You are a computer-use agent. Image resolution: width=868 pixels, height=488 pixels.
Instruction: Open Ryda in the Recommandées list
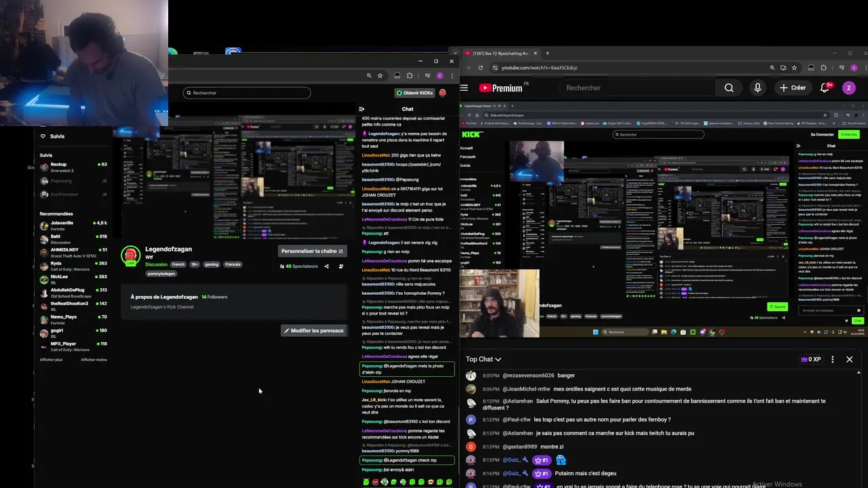click(73, 266)
